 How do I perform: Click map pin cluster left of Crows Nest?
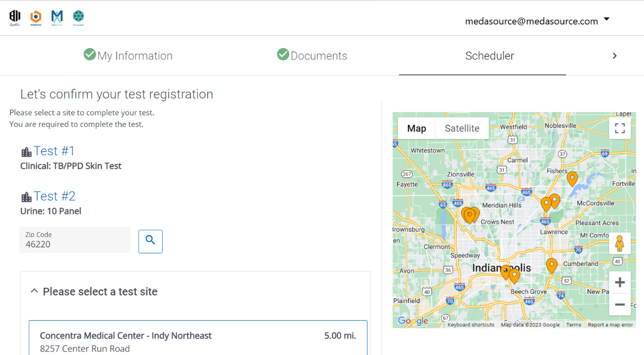point(470,216)
